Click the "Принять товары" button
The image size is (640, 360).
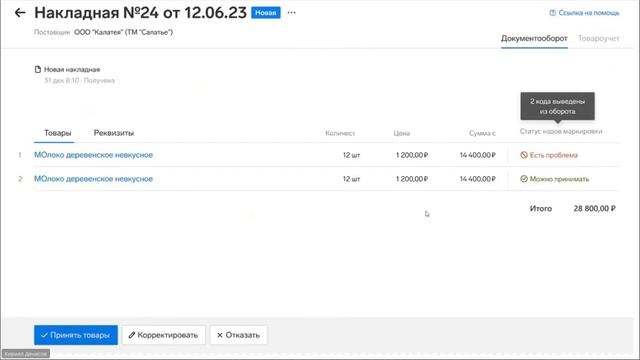point(76,335)
